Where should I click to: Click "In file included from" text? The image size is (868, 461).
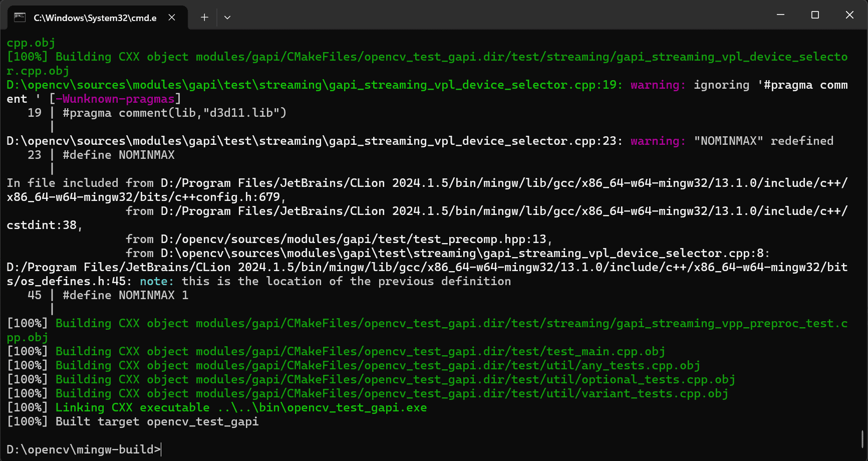(x=80, y=183)
